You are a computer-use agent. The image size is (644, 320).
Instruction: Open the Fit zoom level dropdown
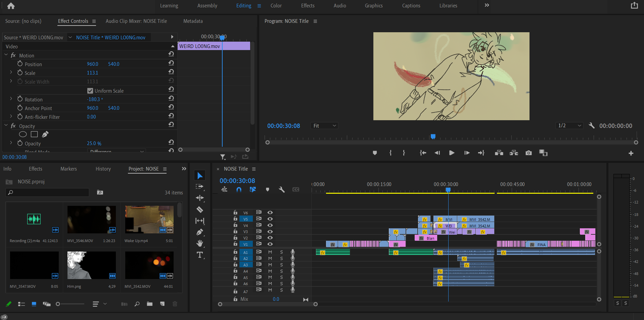(324, 126)
